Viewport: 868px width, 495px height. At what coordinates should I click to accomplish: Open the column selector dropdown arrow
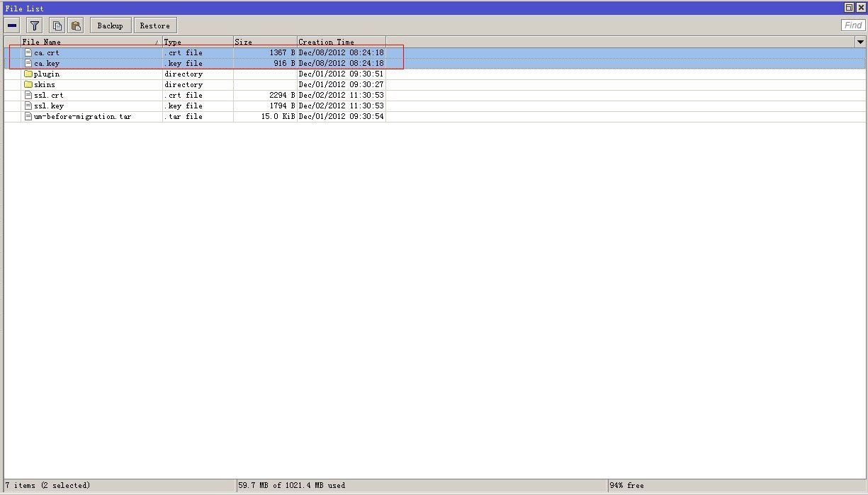[x=860, y=42]
